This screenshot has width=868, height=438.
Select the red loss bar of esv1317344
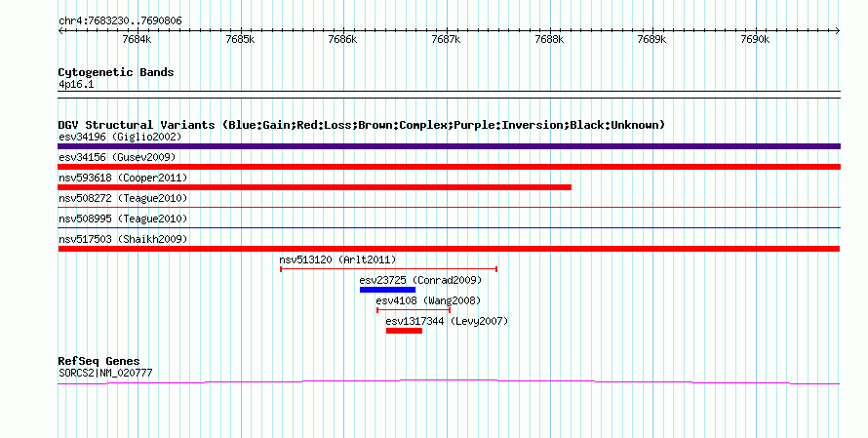coord(404,331)
